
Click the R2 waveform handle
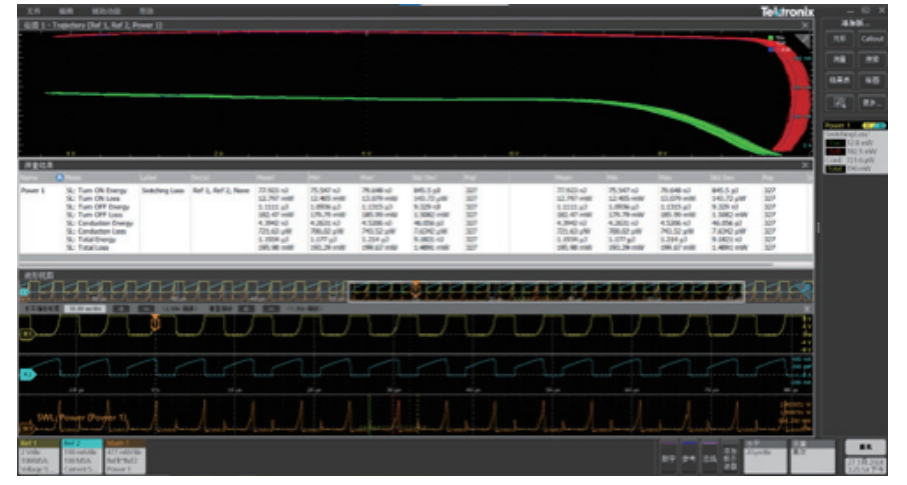point(29,375)
